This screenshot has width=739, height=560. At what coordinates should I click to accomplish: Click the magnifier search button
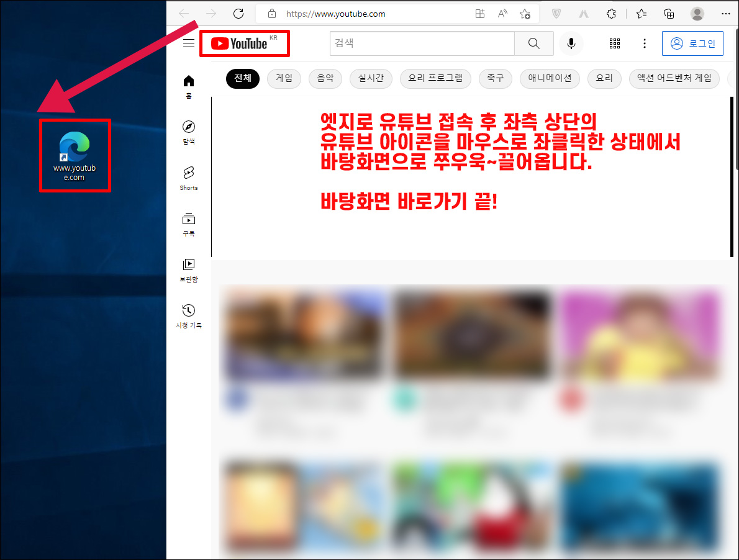tap(533, 43)
